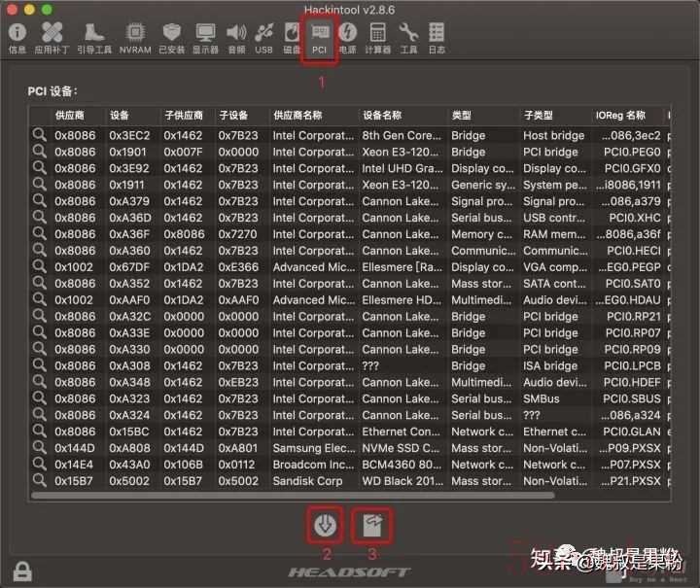Click magnifier icon for Samsung NVMe SSD row

(x=39, y=447)
